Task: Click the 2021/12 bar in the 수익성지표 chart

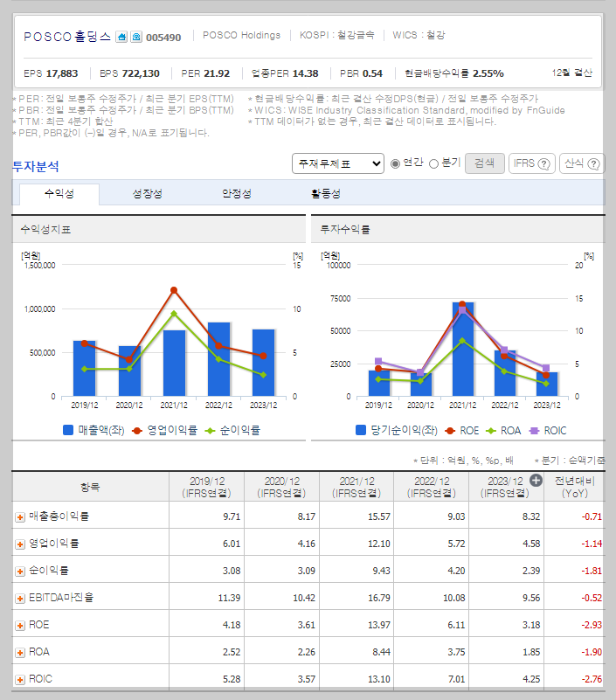Action: 174,363
